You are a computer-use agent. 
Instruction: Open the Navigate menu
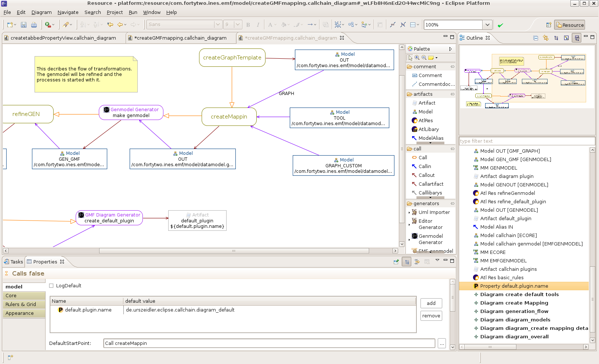coord(68,12)
